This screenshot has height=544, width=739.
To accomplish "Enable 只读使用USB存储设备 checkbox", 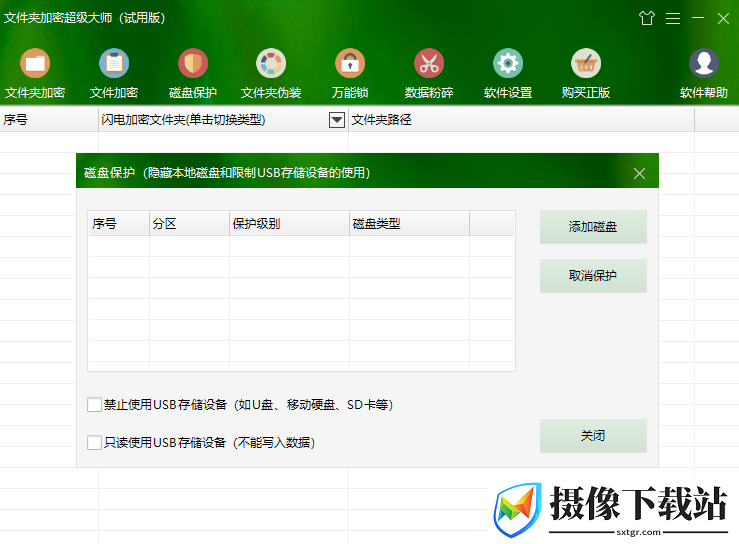I will [94, 442].
